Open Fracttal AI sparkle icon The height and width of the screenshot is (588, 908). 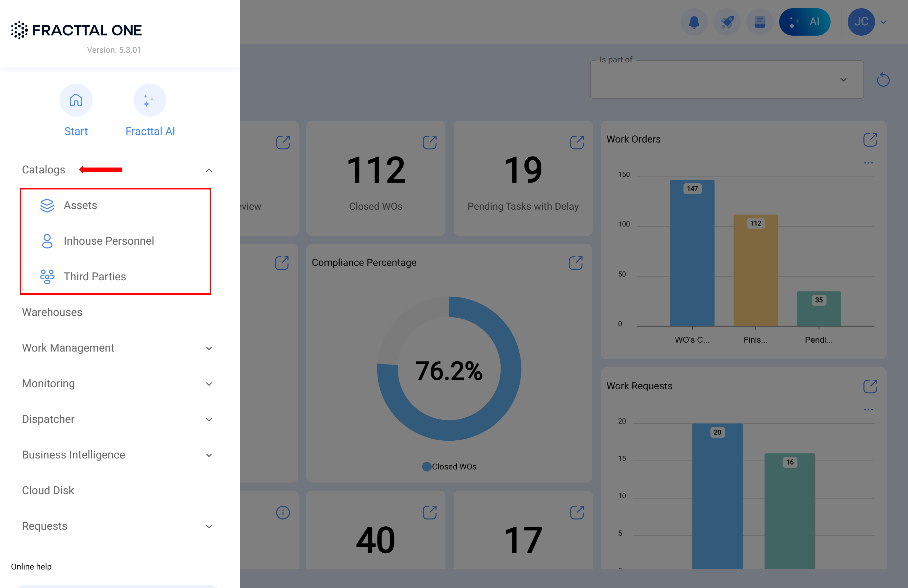pyautogui.click(x=149, y=100)
